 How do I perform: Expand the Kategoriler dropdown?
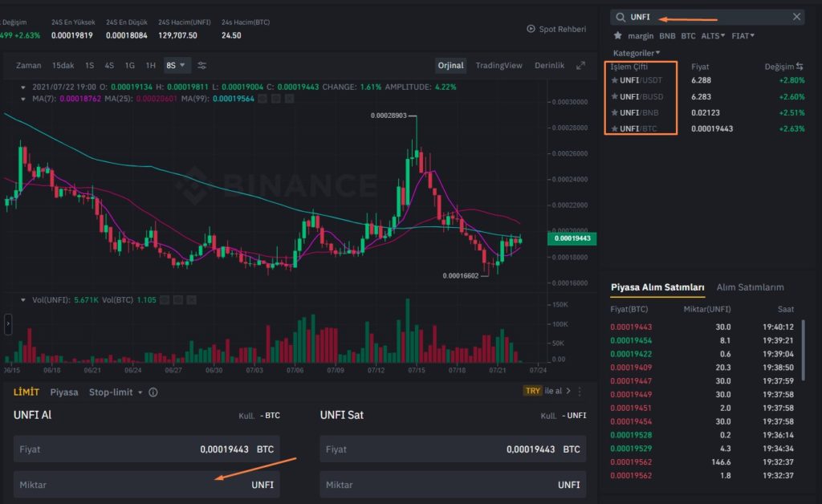(x=637, y=53)
